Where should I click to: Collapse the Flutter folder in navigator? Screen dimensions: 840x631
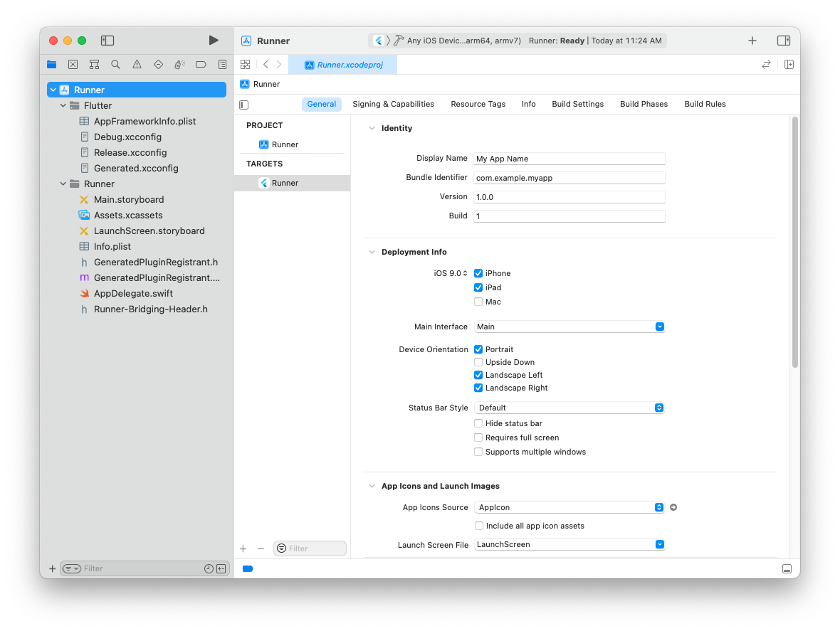(63, 105)
